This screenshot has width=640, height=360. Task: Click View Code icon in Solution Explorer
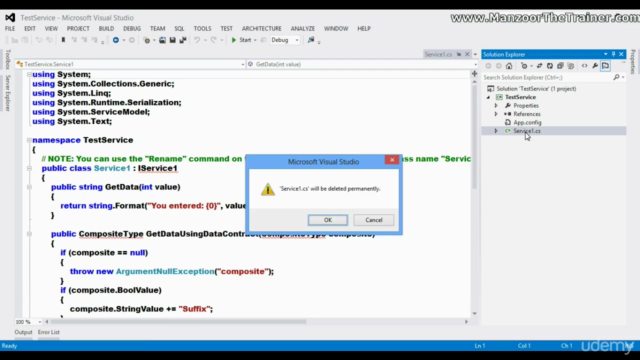584,66
